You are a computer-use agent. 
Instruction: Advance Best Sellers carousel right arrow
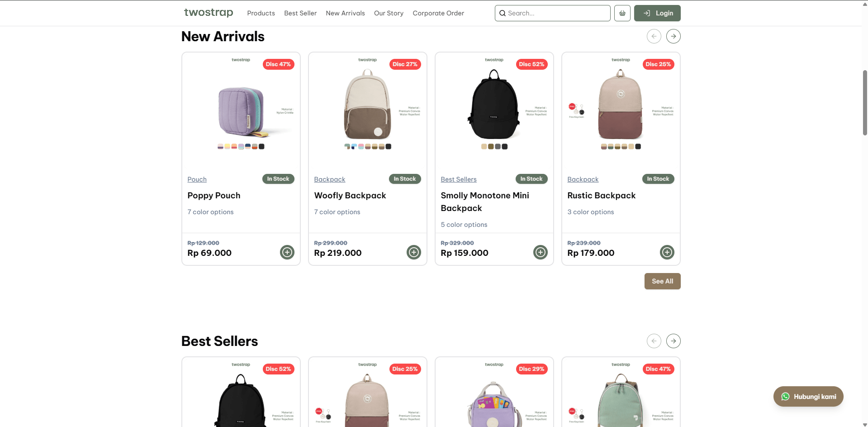coord(673,341)
